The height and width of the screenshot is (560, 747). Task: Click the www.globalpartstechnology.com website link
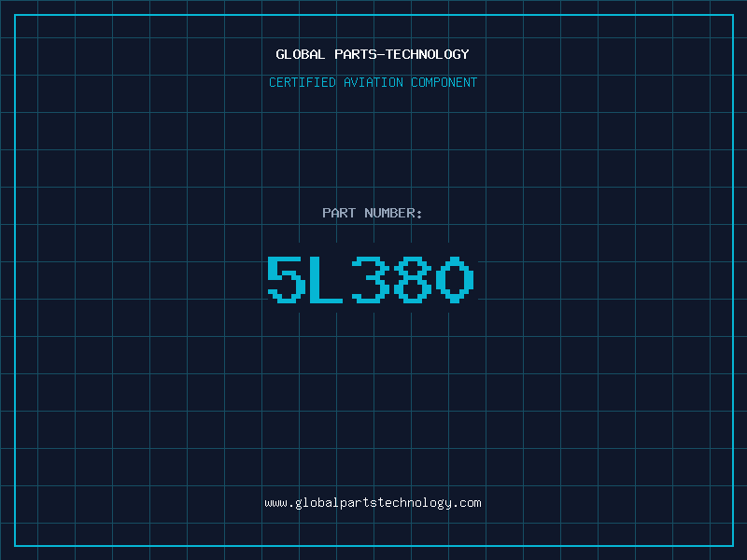pos(373,503)
